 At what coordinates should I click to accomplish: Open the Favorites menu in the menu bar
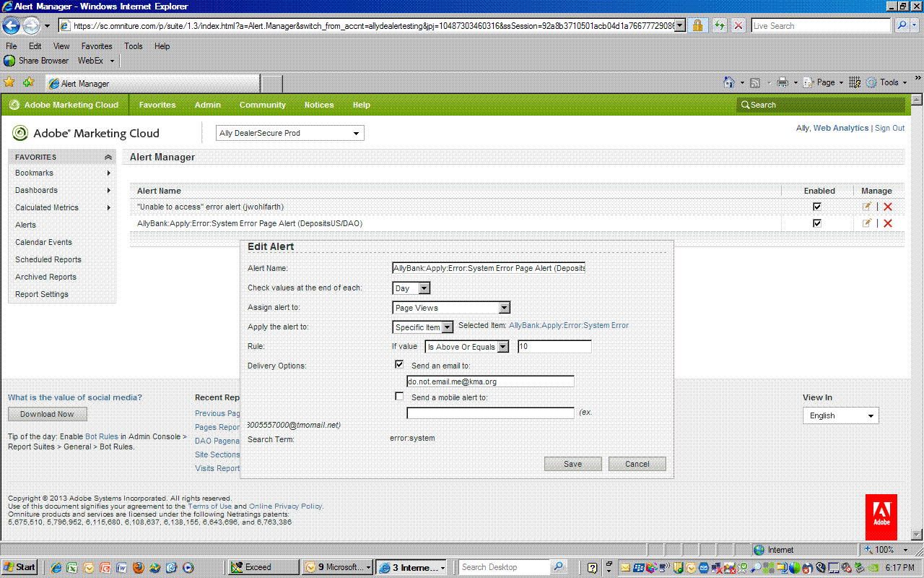[x=97, y=46]
